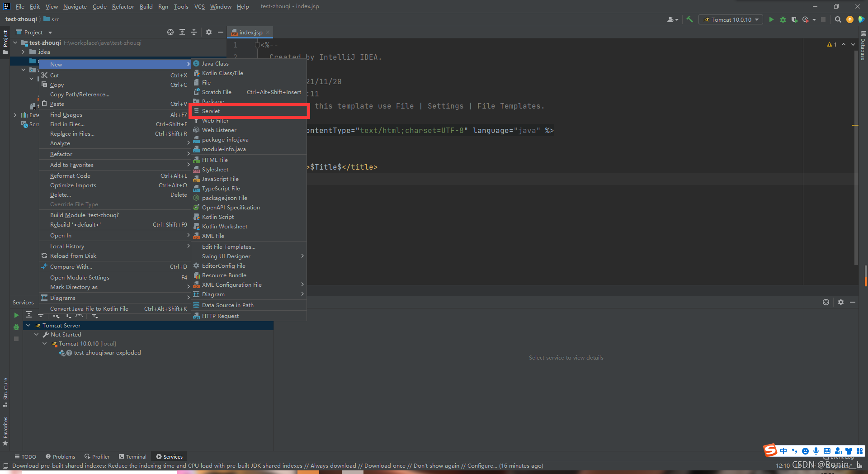Click Compare With... context item
Image resolution: width=868 pixels, height=474 pixels.
coord(115,266)
